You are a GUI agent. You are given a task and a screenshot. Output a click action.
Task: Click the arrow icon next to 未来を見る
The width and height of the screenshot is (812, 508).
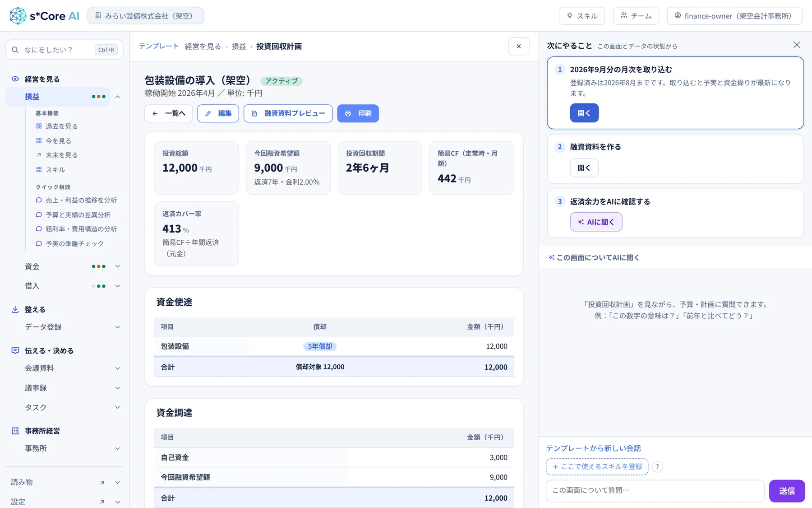[39, 155]
